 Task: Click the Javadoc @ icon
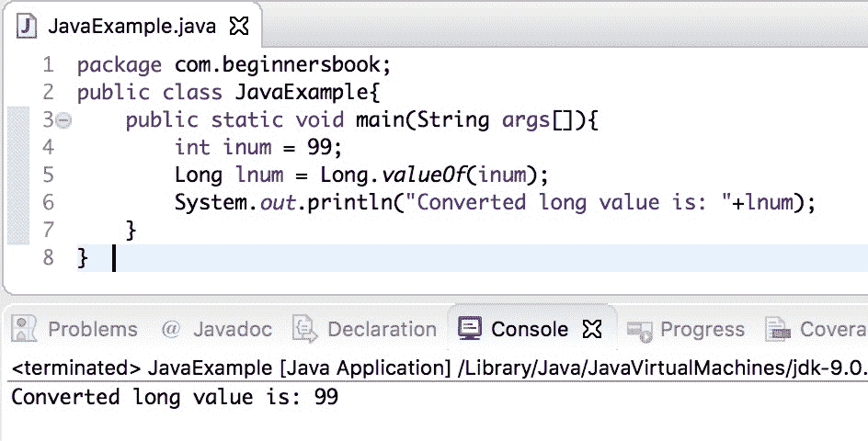tap(171, 329)
